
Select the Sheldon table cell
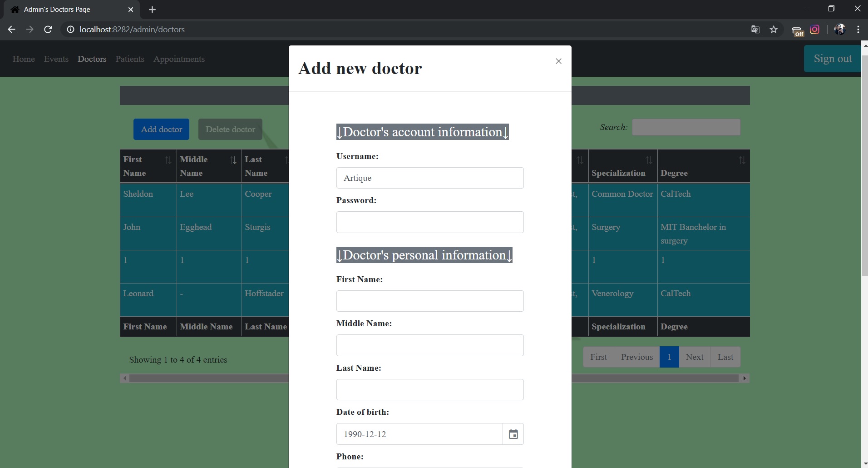148,200
